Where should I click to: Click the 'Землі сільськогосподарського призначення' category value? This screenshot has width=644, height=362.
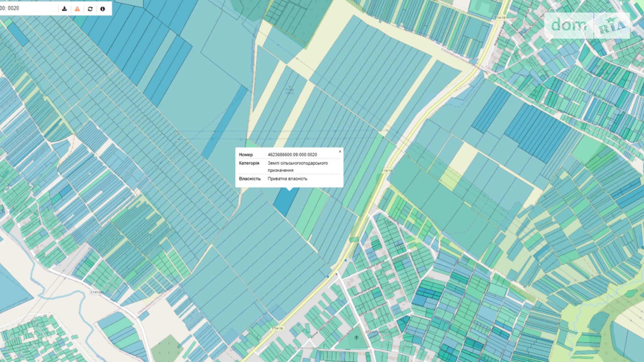(298, 166)
